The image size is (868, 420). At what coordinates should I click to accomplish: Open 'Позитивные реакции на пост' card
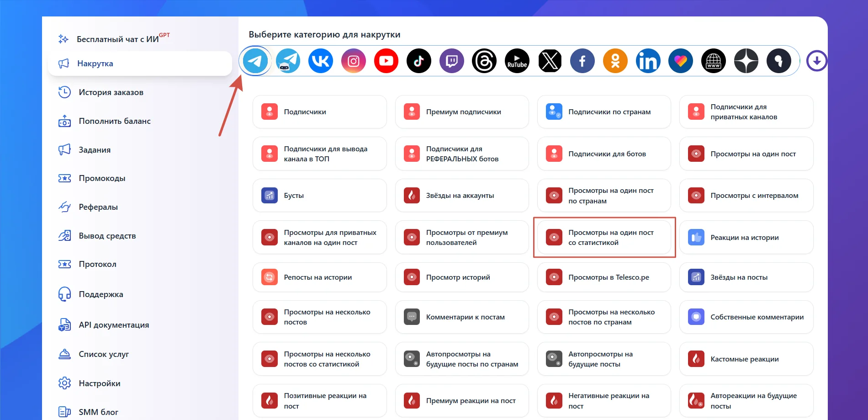click(320, 401)
